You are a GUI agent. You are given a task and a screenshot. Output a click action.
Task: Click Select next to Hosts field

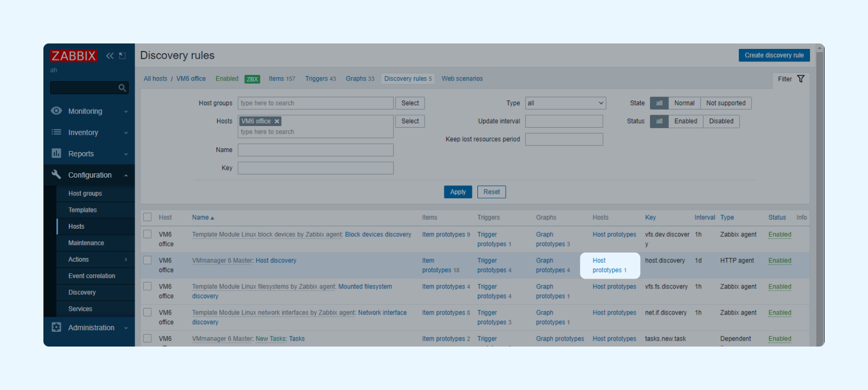410,121
